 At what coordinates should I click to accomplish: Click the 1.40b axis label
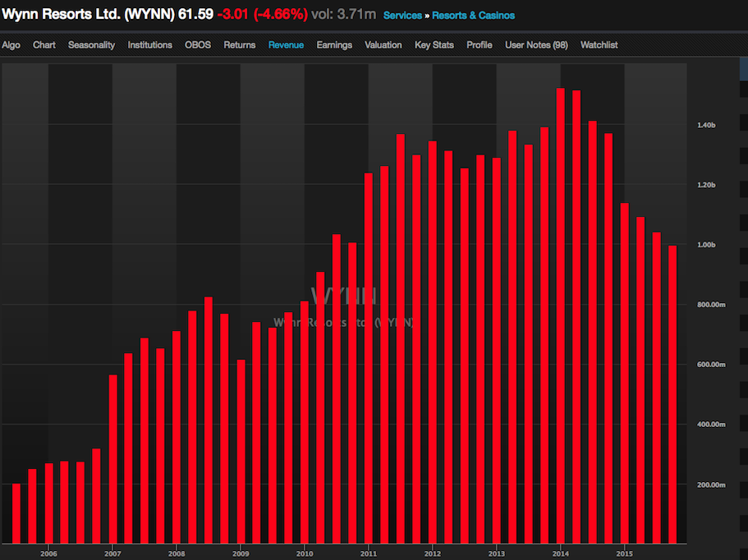click(706, 125)
